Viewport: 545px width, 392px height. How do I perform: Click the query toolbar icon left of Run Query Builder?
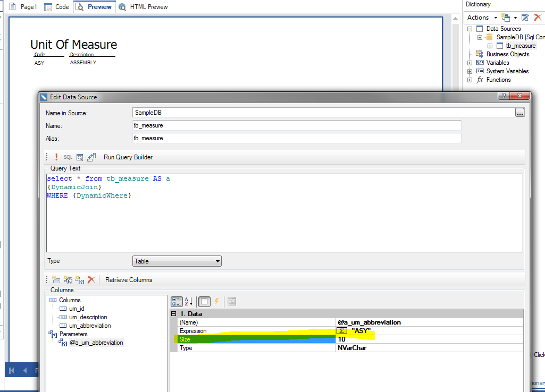coord(92,157)
